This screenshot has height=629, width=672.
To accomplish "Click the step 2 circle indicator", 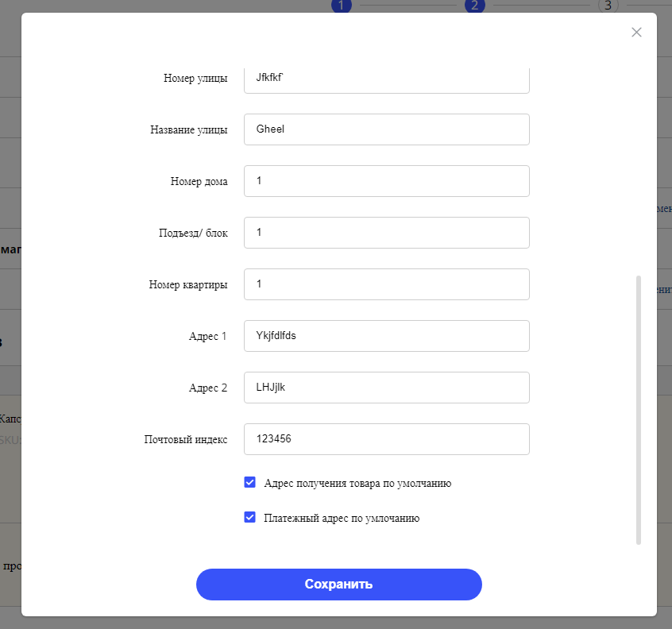I will (474, 6).
